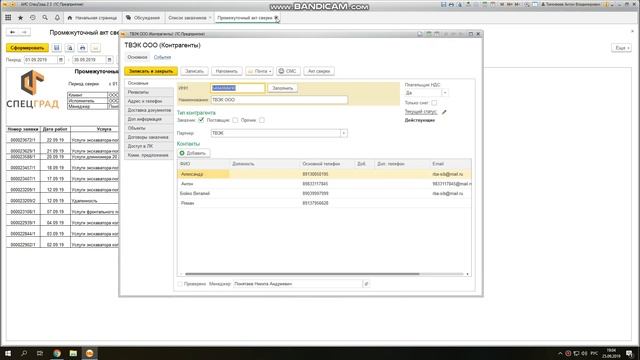Toggle the Только счет checkbox
Image resolution: width=640 pixels, height=360 pixels.
(x=434, y=103)
